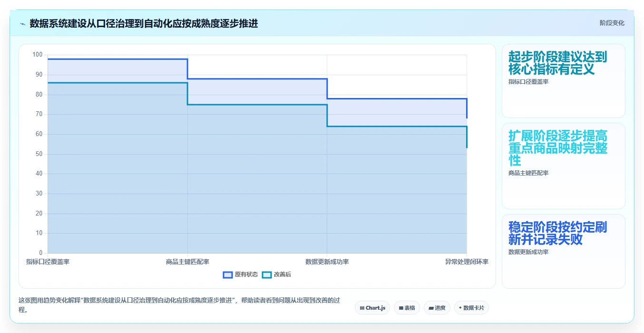The height and width of the screenshot is (333, 644).
Task: Click the 指标口径覆盖率 caption in first card
Action: pos(528,82)
